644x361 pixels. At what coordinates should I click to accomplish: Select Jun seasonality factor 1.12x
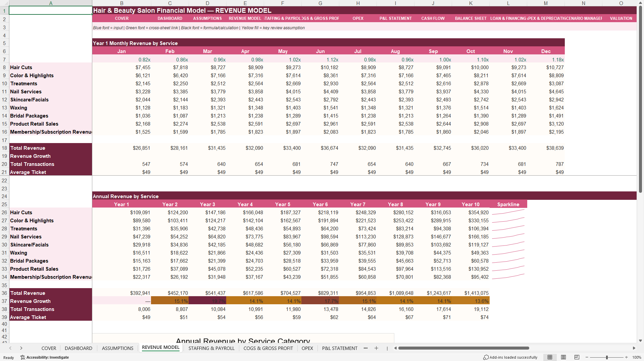tap(320, 59)
